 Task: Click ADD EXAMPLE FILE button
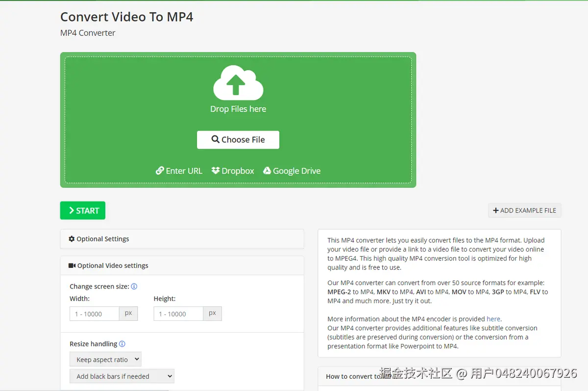pyautogui.click(x=524, y=210)
